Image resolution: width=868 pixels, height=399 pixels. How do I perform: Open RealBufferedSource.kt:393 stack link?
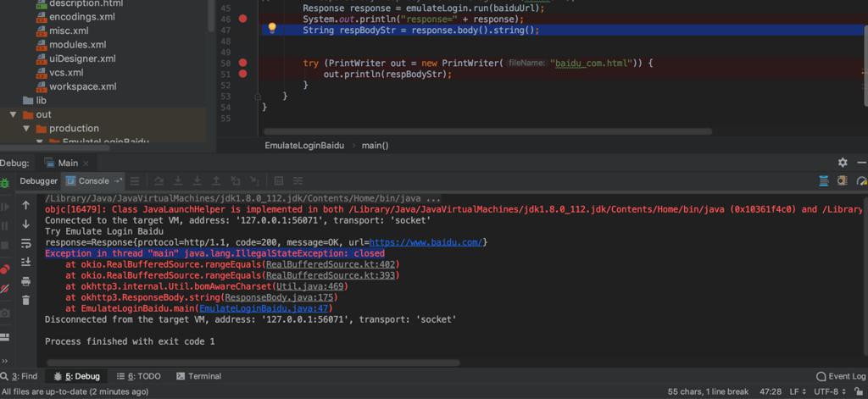pyautogui.click(x=331, y=275)
